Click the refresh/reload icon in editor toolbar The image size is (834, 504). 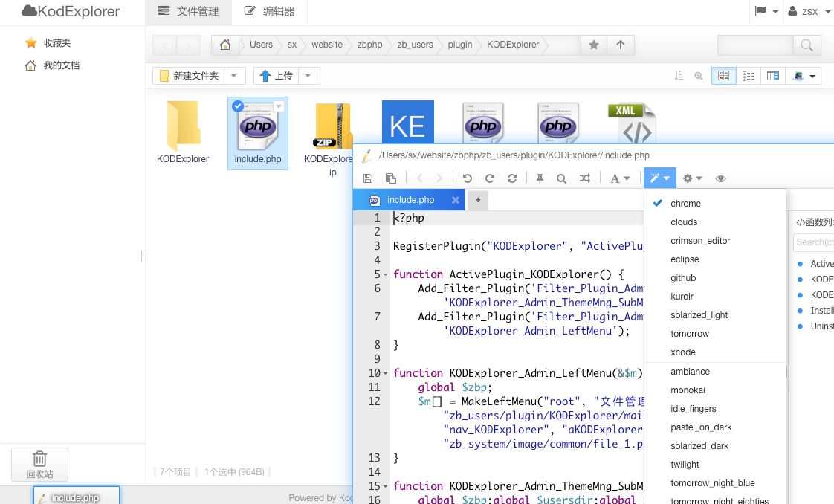coord(512,178)
